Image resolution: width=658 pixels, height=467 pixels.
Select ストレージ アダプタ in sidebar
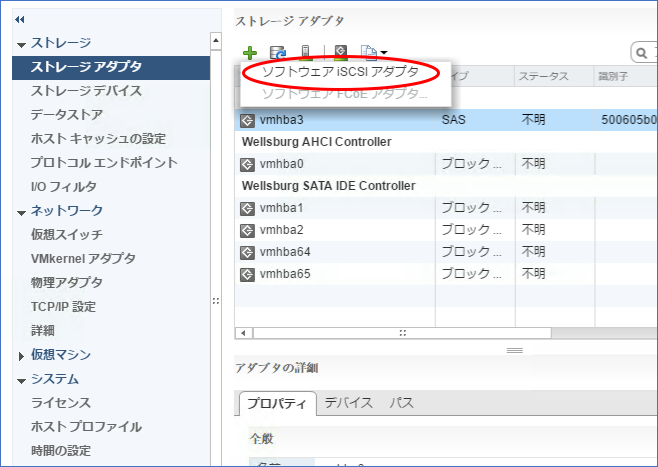(x=111, y=67)
